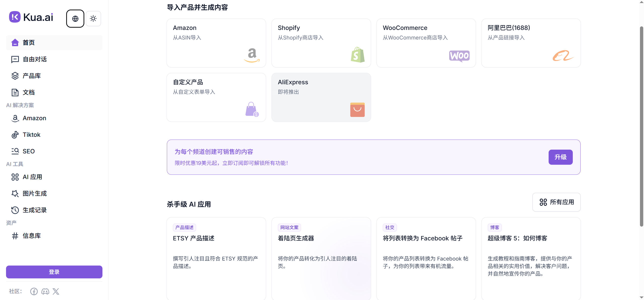Open 信息库 asset page
The height and width of the screenshot is (300, 644).
pyautogui.click(x=54, y=236)
